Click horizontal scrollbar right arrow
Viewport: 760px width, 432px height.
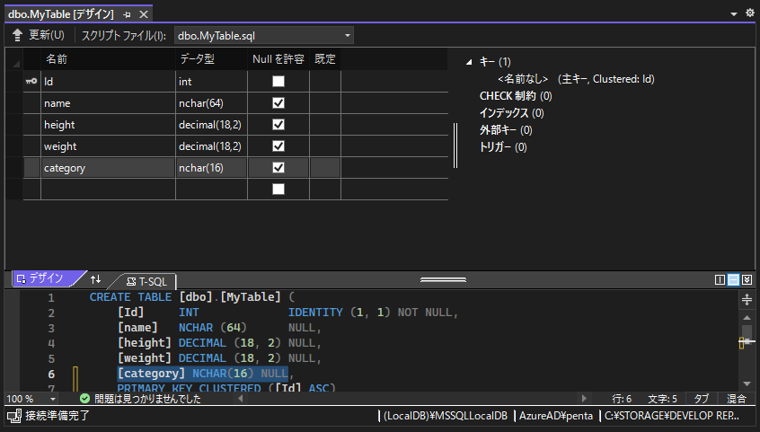(x=584, y=399)
